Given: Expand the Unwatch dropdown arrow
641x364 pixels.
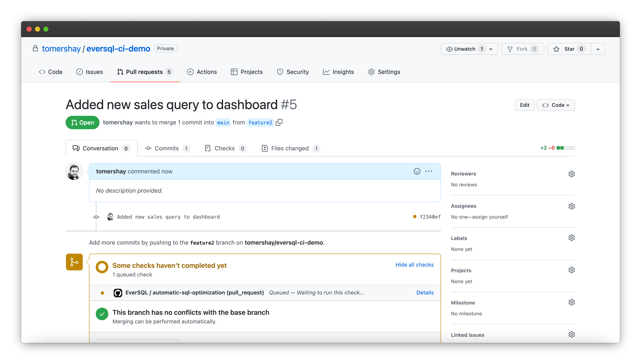Looking at the screenshot, I should coord(491,49).
